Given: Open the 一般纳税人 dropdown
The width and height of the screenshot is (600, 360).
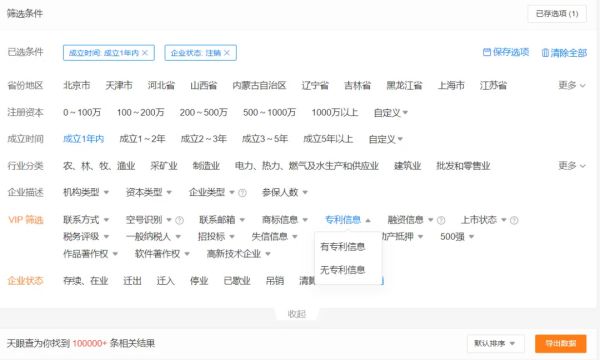Looking at the screenshot, I should [x=153, y=237].
